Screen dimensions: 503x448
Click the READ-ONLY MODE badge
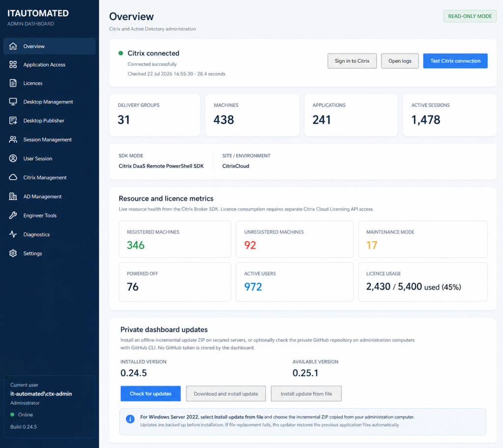(x=470, y=16)
